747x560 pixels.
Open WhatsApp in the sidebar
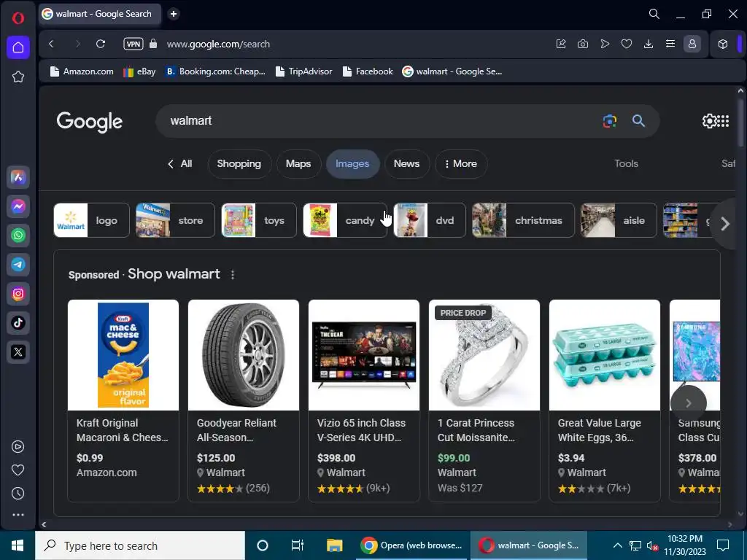(x=18, y=236)
